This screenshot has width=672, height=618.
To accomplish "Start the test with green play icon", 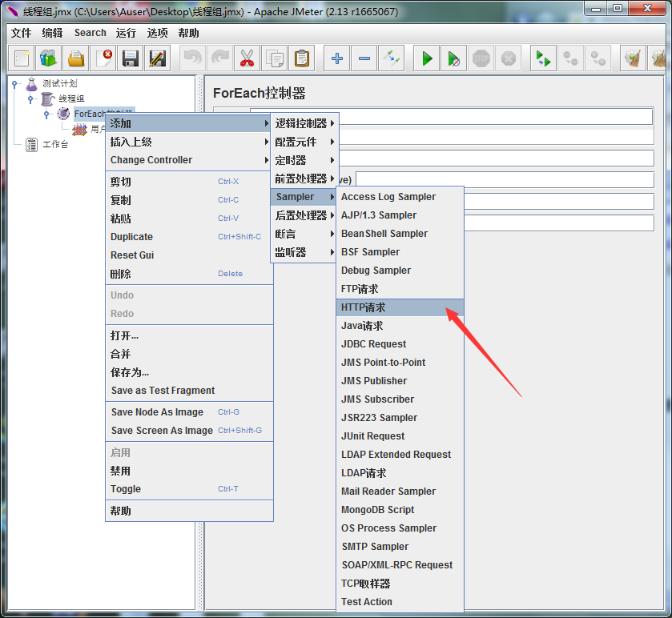I will pos(426,58).
